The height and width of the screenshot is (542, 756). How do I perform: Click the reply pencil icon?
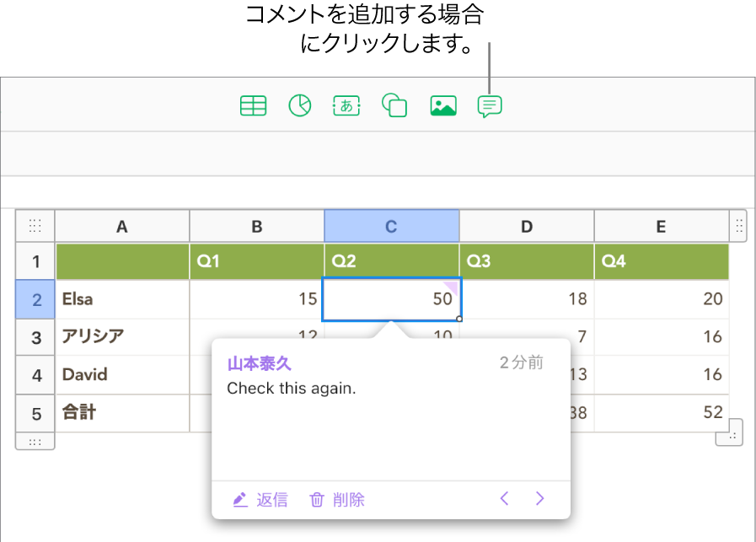tap(239, 499)
